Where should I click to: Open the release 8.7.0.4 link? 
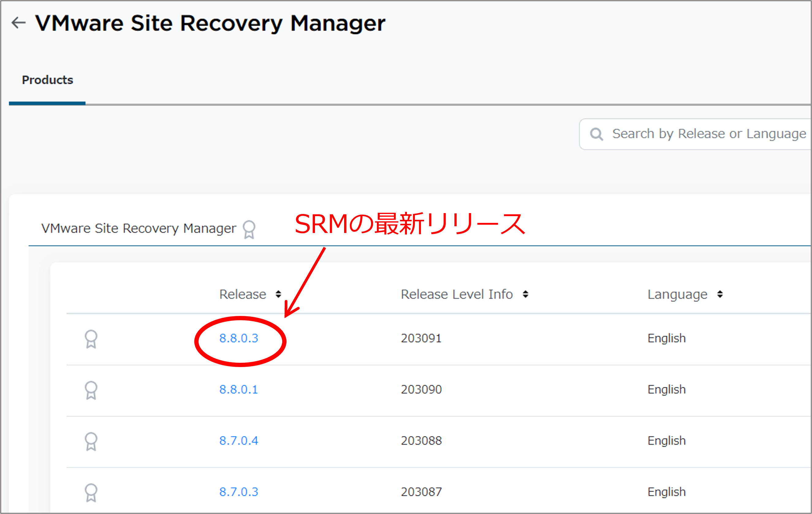tap(239, 440)
